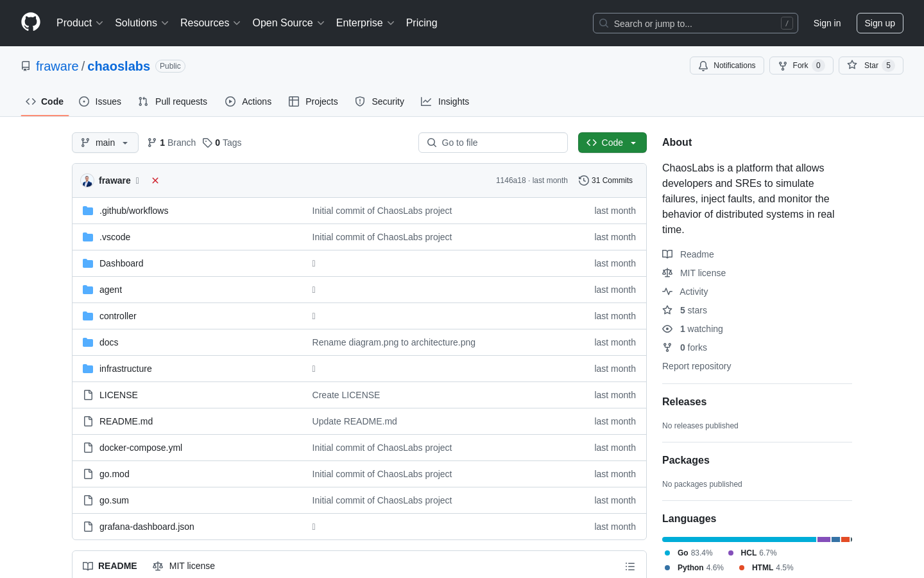924x578 pixels.
Task: Open the Dashboard folder
Action: click(121, 263)
